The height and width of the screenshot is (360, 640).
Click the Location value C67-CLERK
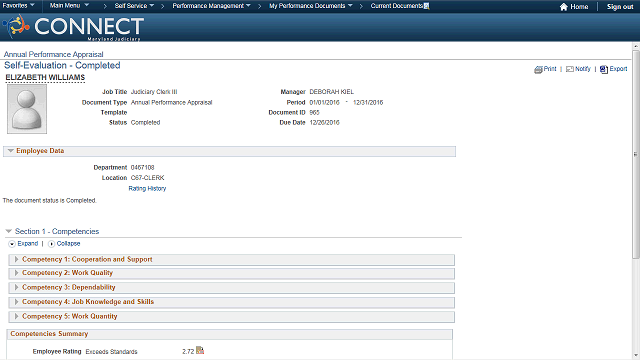(x=147, y=178)
